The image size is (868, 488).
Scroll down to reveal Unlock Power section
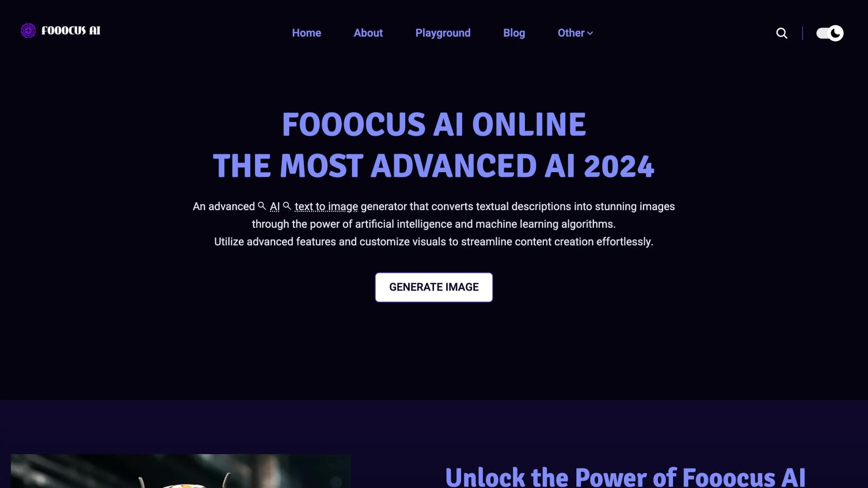pos(625,475)
